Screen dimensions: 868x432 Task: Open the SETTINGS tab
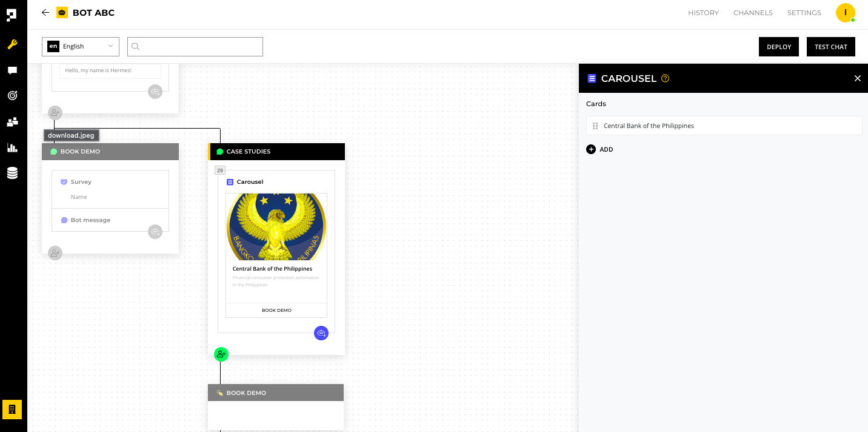(804, 13)
